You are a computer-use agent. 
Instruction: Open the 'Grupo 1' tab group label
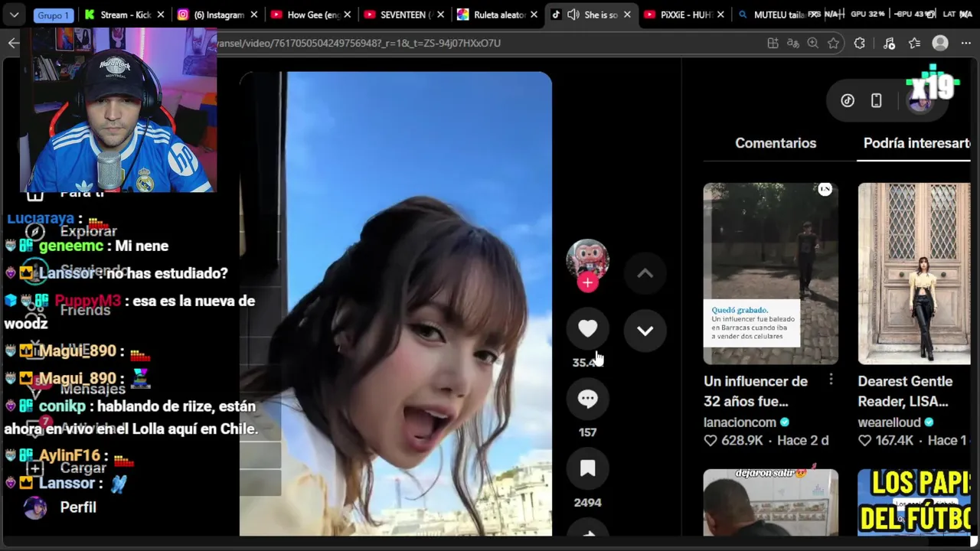tap(53, 15)
